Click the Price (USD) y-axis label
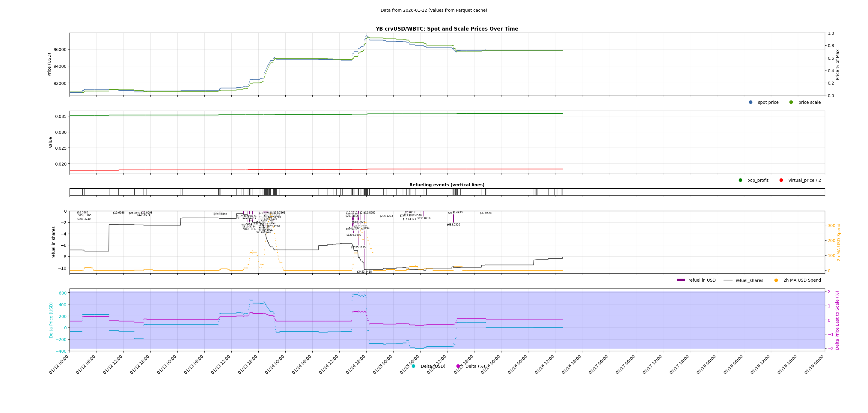This screenshot has width=868, height=413. pyautogui.click(x=49, y=64)
